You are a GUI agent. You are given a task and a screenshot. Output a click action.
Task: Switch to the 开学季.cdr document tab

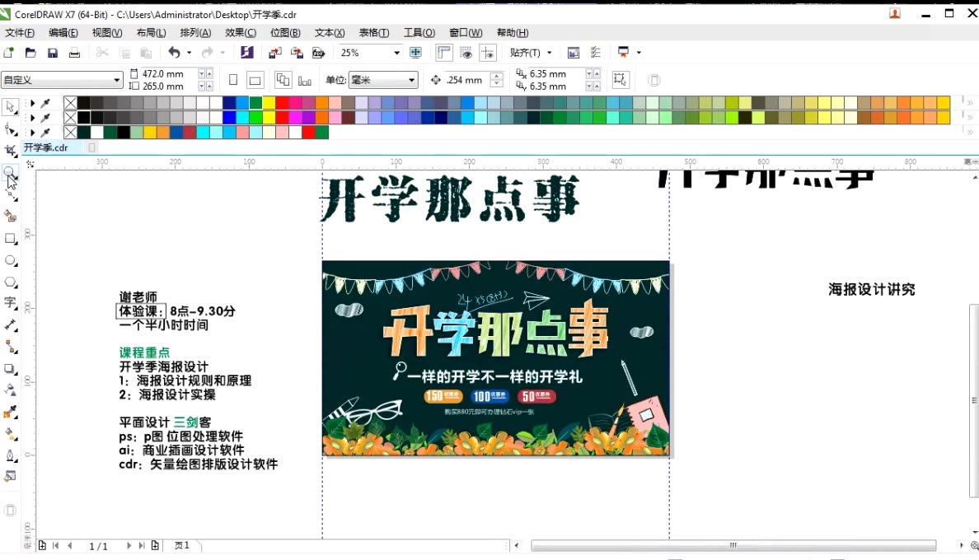tap(45, 147)
